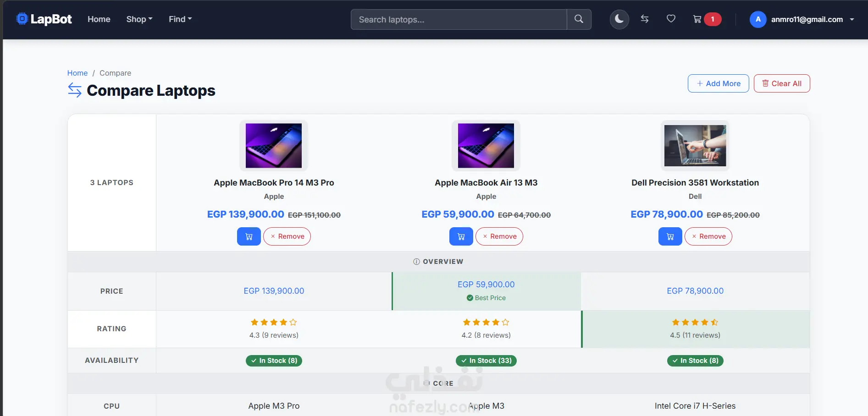This screenshot has height=416, width=868.
Task: Click the LapBot logo
Action: tap(44, 19)
